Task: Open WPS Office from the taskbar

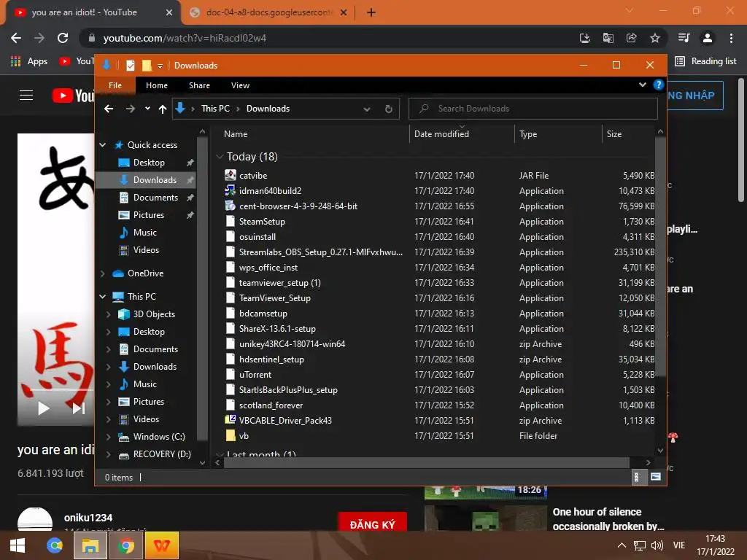Action: 162,545
